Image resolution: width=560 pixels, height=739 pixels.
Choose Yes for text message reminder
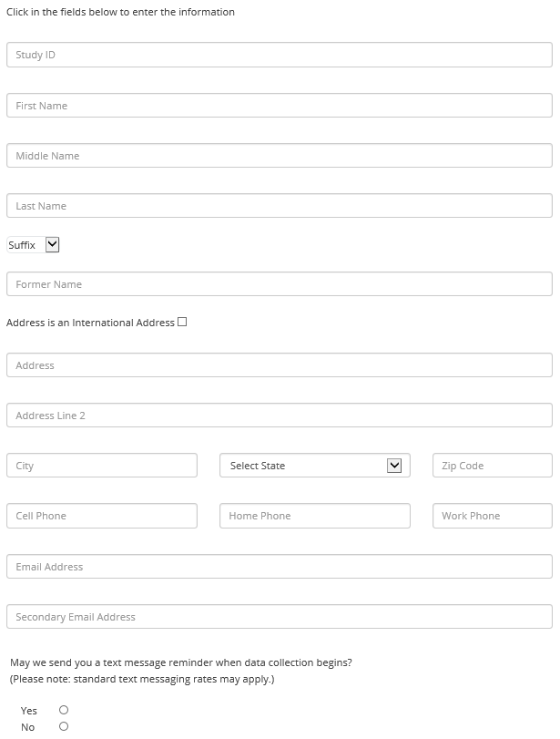pos(64,710)
